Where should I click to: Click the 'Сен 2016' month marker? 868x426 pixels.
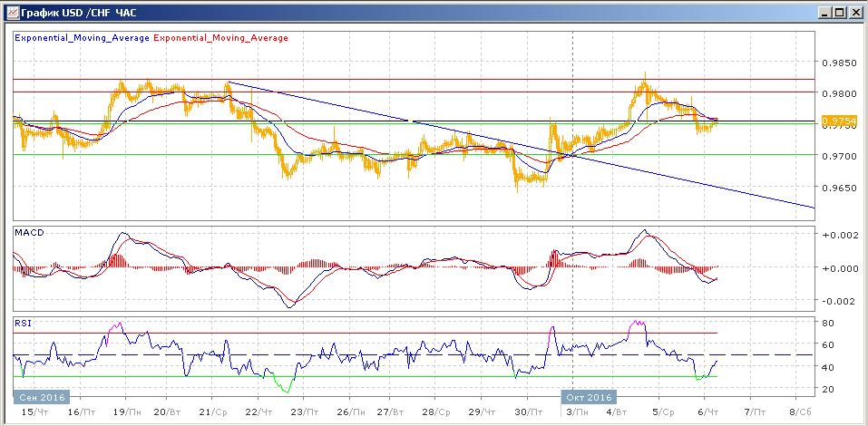41,397
